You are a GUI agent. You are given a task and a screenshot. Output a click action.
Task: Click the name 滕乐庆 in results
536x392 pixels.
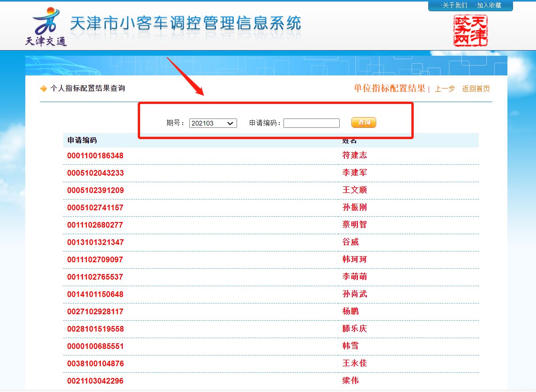click(355, 329)
